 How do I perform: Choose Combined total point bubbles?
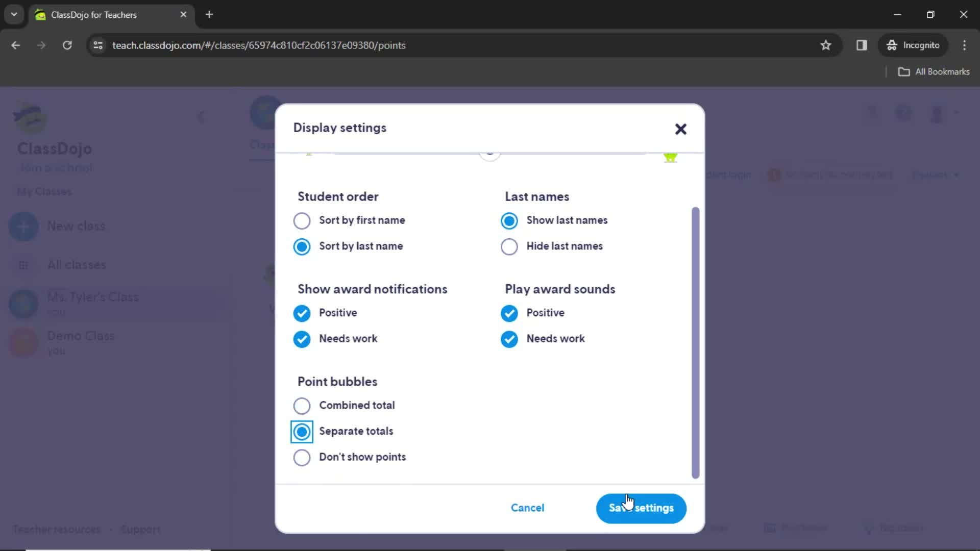pos(302,406)
